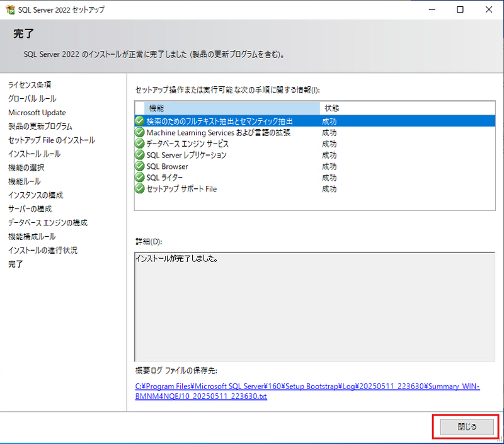504x444 pixels.
Task: Click check icon for Machine Learning Services row
Action: (139, 132)
